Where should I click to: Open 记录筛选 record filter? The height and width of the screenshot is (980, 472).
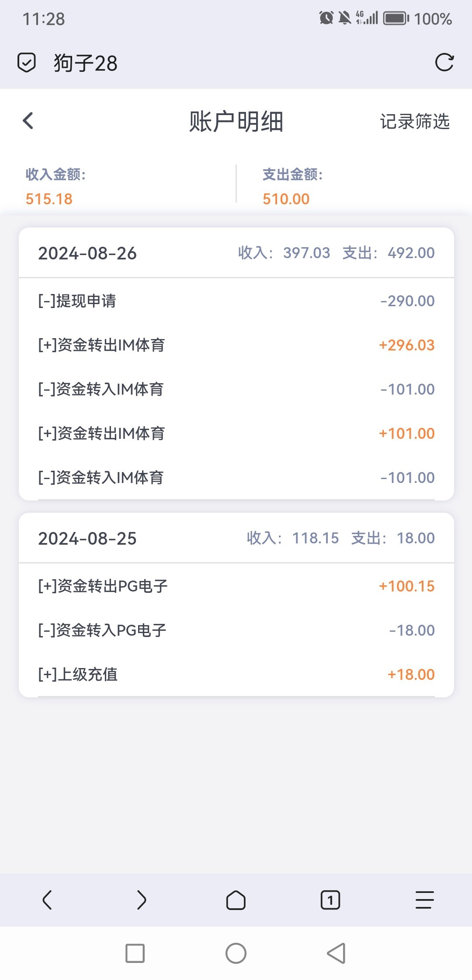point(414,122)
